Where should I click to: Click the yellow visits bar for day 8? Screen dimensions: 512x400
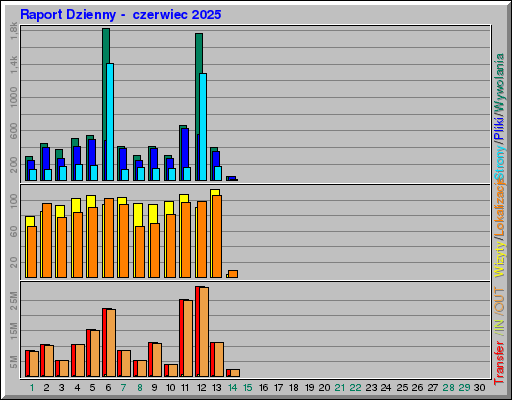[138, 215]
